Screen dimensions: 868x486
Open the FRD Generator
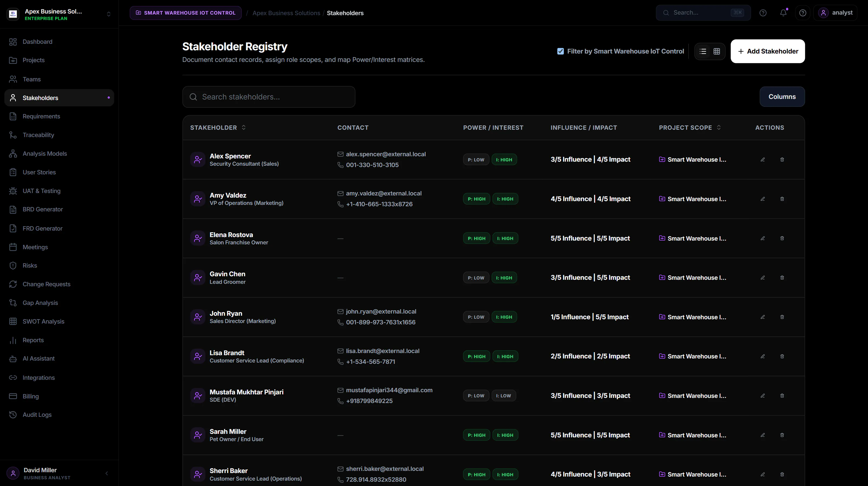(59, 228)
